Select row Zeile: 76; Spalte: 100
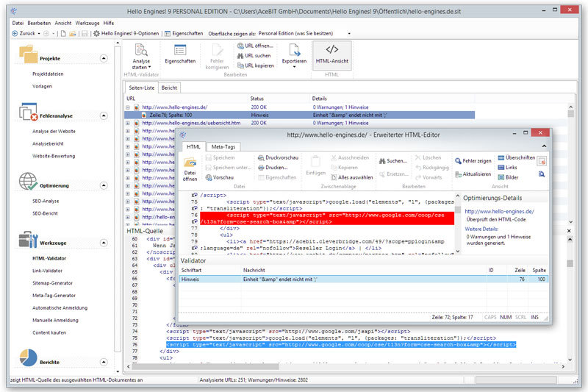This screenshot has height=392, width=588. click(x=299, y=115)
